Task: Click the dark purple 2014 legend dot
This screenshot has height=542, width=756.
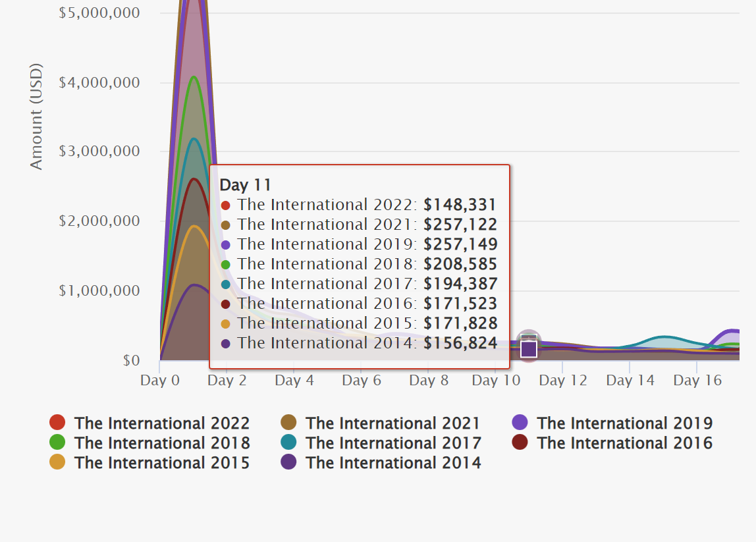Action: tap(289, 462)
